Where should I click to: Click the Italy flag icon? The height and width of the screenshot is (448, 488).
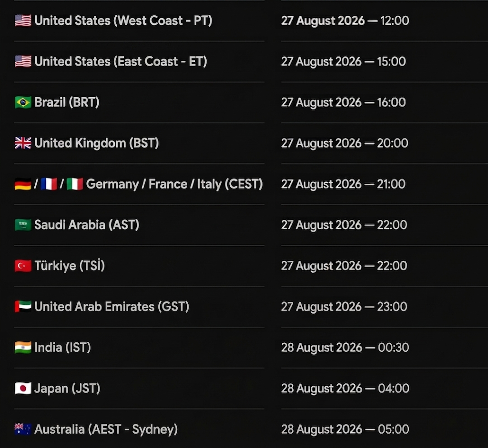click(75, 184)
